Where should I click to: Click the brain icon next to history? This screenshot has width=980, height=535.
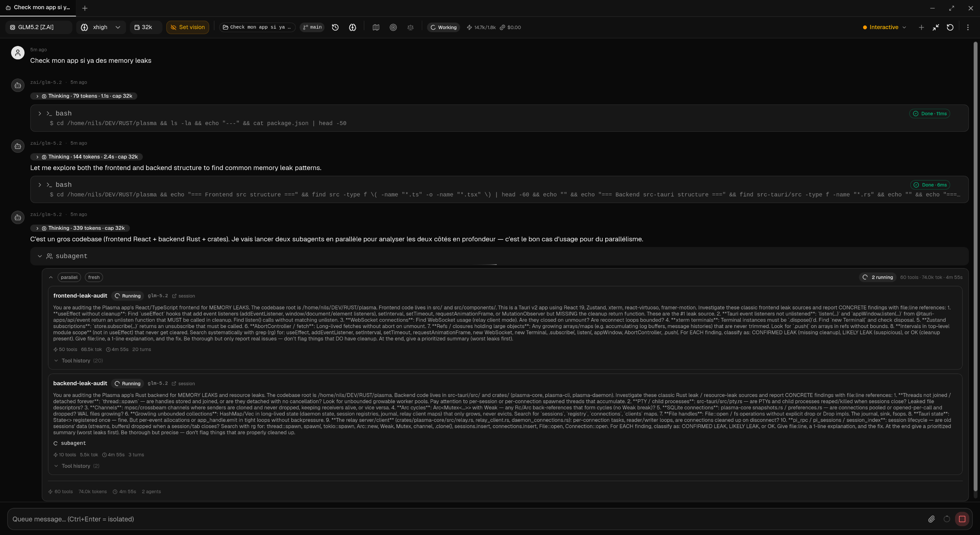coord(352,27)
